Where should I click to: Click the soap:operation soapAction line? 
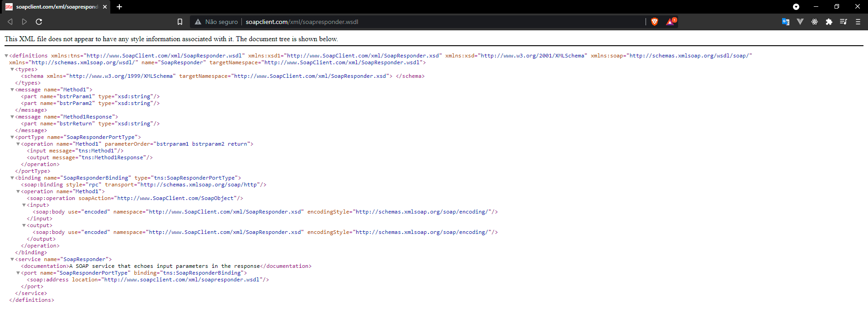(135, 198)
